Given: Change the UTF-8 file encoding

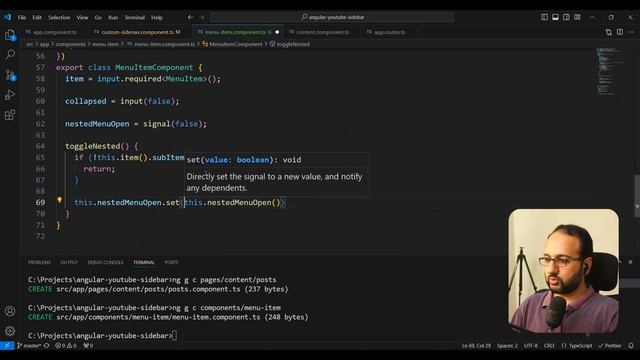Looking at the screenshot, I should point(531,346).
